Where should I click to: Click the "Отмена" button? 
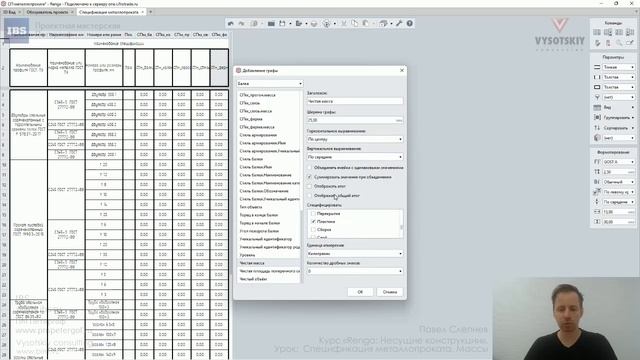[390, 292]
